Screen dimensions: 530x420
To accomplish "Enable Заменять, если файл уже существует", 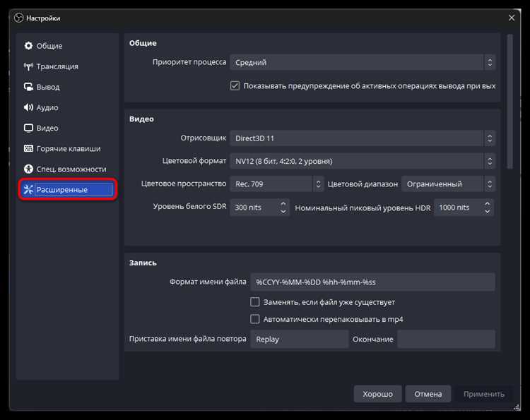I will pyautogui.click(x=255, y=302).
